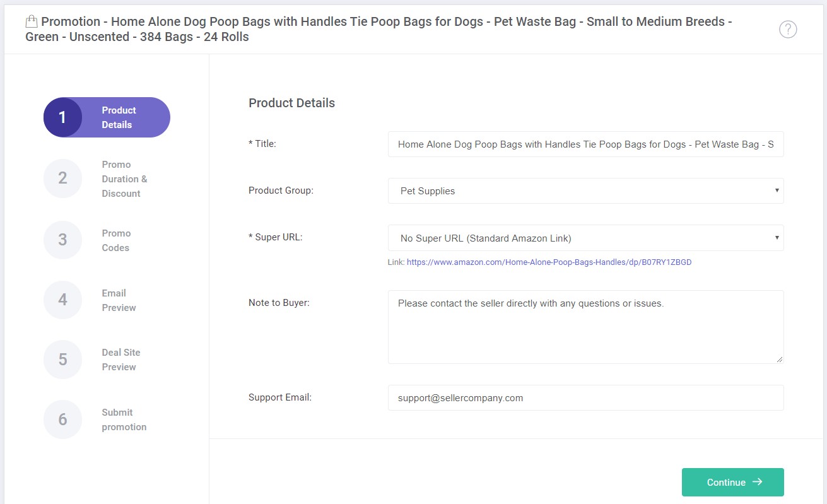Click into the Title input field
827x504 pixels.
[585, 144]
